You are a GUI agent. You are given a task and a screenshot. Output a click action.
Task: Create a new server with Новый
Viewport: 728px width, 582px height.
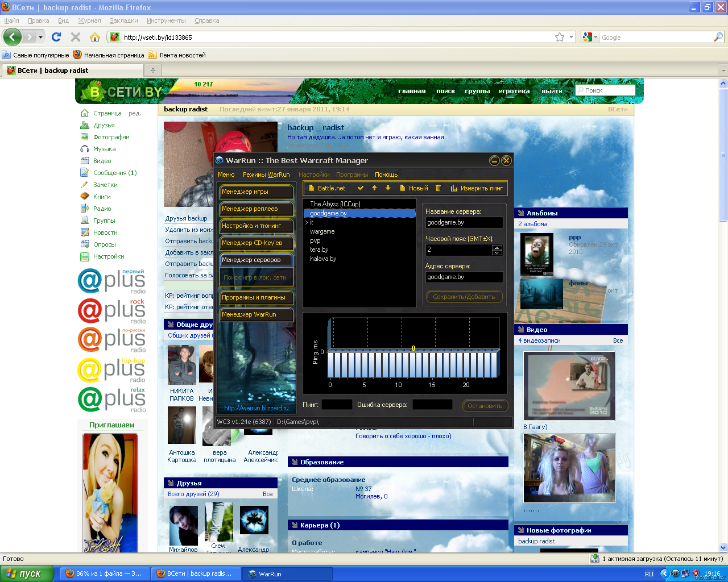414,188
